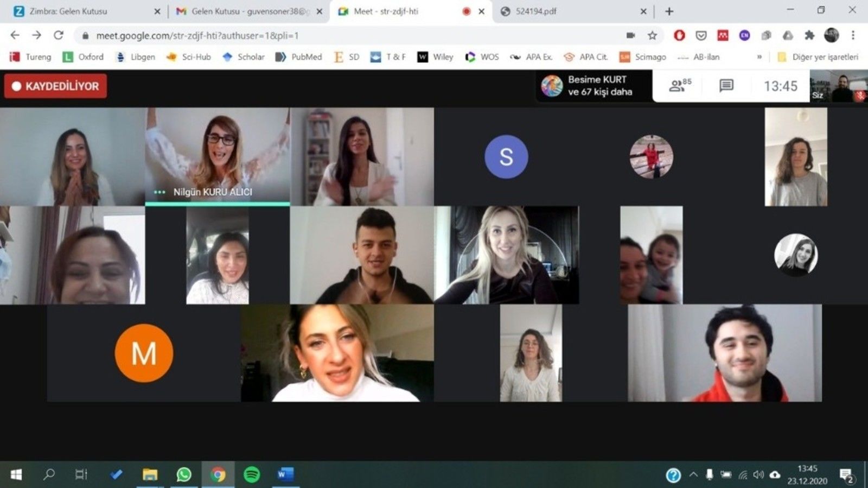Viewport: 868px width, 488px height.
Task: Show hidden system tray icons
Action: tap(693, 474)
